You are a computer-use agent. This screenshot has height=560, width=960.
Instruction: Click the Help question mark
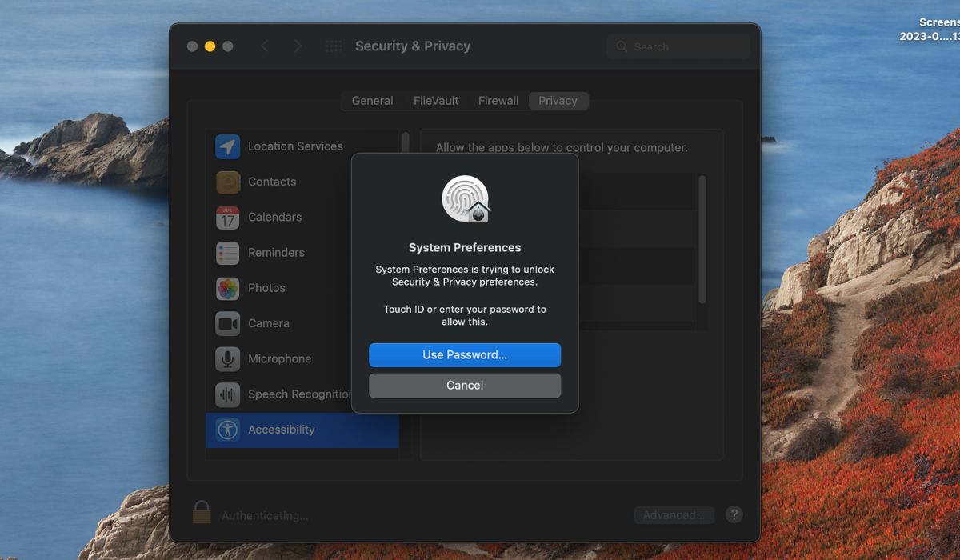[x=734, y=514]
